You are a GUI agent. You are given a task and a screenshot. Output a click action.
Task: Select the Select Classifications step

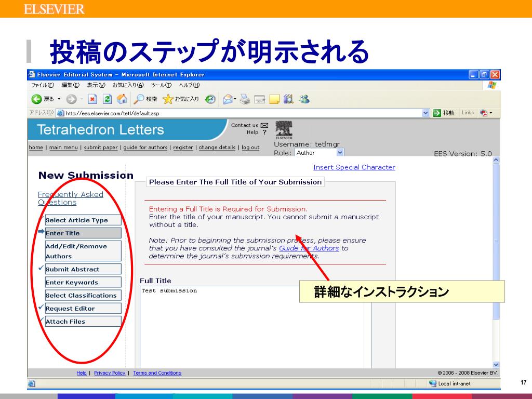pos(83,295)
